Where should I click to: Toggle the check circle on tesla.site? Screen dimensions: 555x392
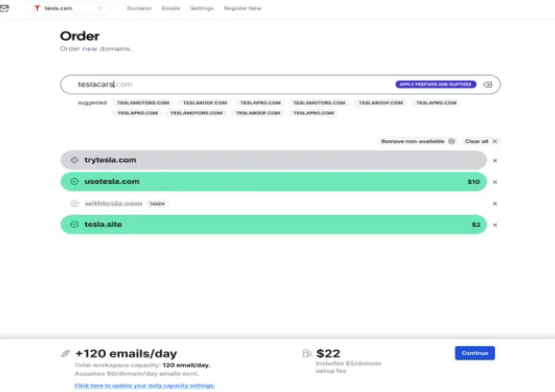coord(74,224)
